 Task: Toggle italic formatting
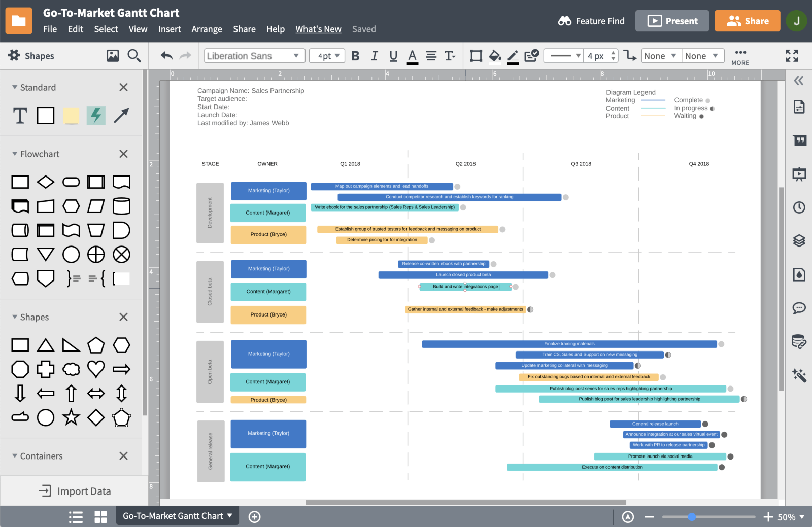point(375,56)
